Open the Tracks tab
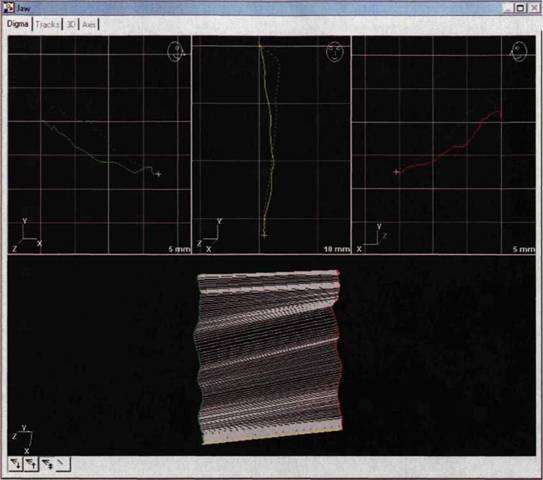Viewport: 543px width, 480px height. coord(47,24)
